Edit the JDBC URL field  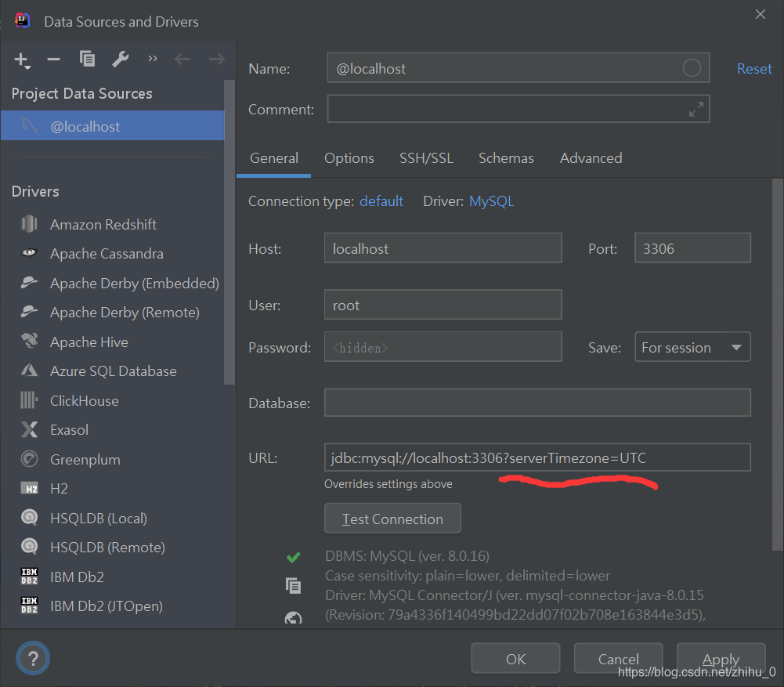[x=537, y=457]
